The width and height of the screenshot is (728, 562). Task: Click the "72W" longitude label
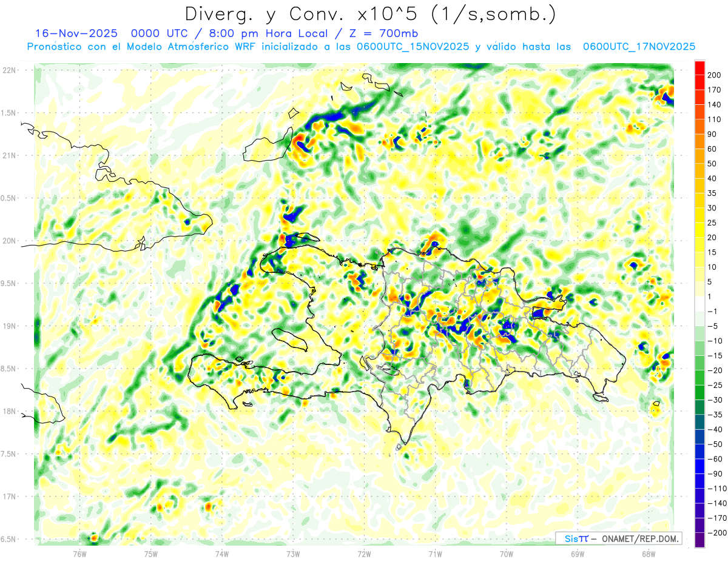coord(364,554)
